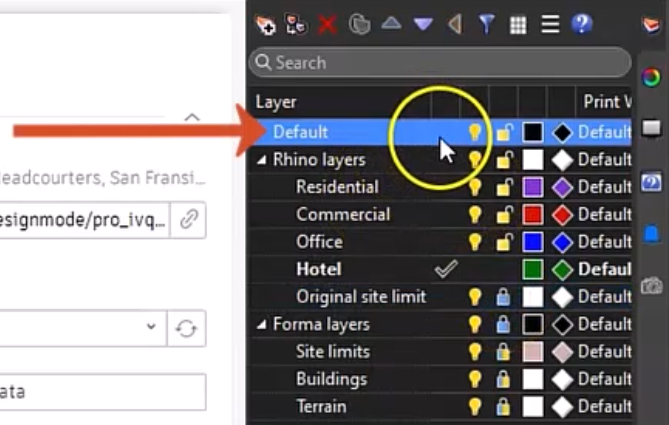Click the refresh icon beside the dropdown
This screenshot has height=425, width=669.
point(186,328)
